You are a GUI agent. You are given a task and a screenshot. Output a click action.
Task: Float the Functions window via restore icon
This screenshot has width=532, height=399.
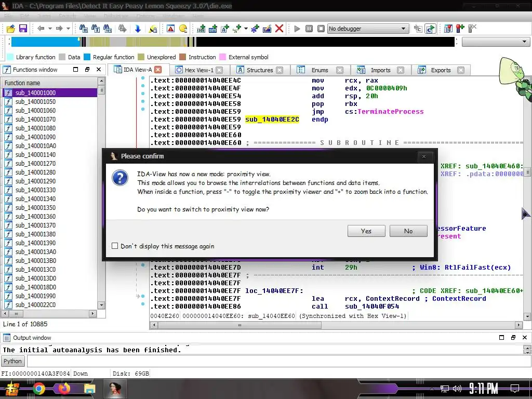pyautogui.click(x=87, y=70)
